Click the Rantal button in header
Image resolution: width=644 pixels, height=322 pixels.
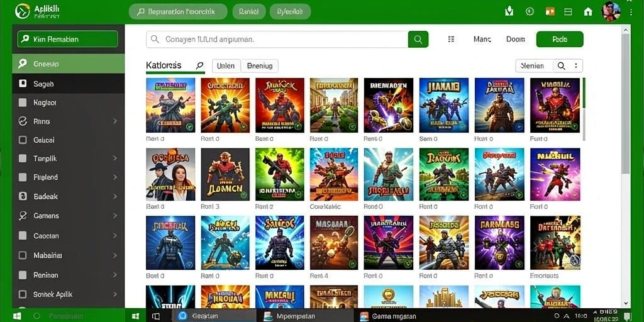pyautogui.click(x=249, y=11)
